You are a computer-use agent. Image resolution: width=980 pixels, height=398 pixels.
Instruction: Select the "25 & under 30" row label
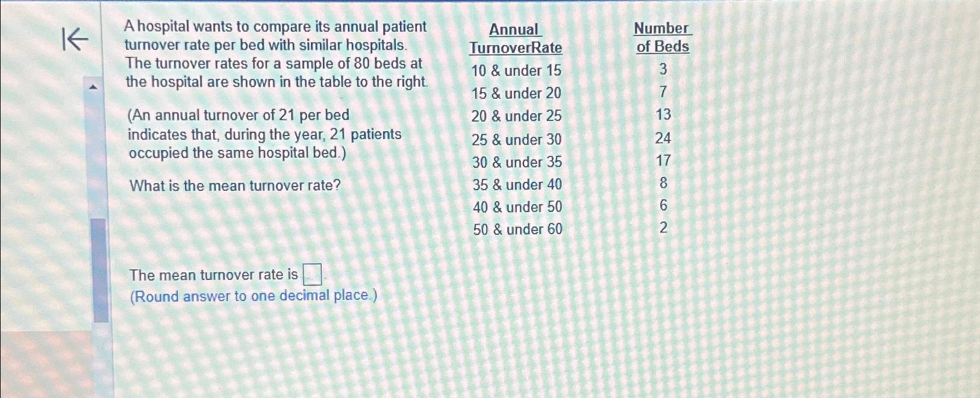[517, 140]
